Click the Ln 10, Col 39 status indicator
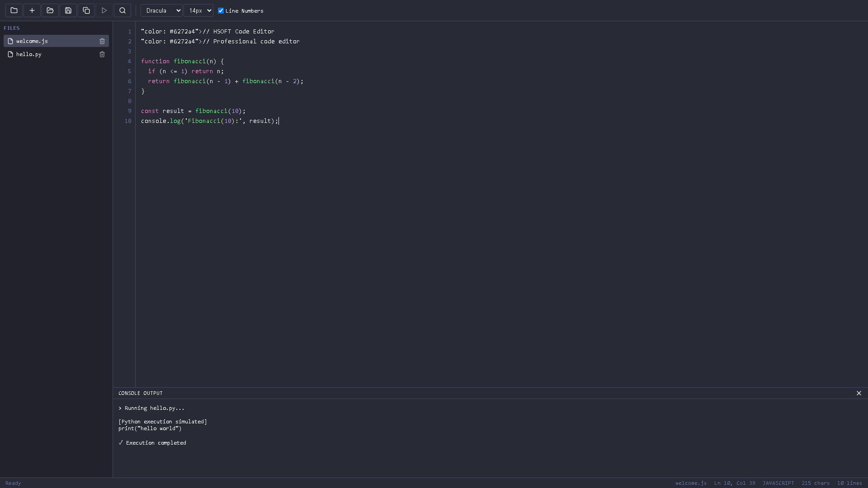Image resolution: width=868 pixels, height=488 pixels. (734, 483)
